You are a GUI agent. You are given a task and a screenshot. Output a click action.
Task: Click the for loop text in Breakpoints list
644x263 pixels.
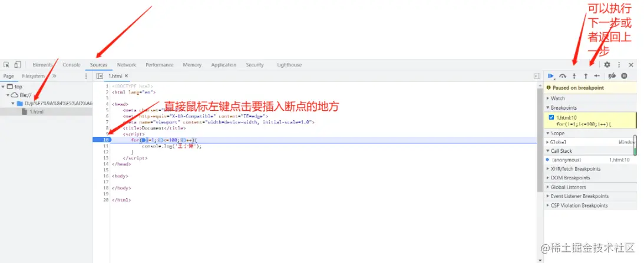(x=584, y=124)
